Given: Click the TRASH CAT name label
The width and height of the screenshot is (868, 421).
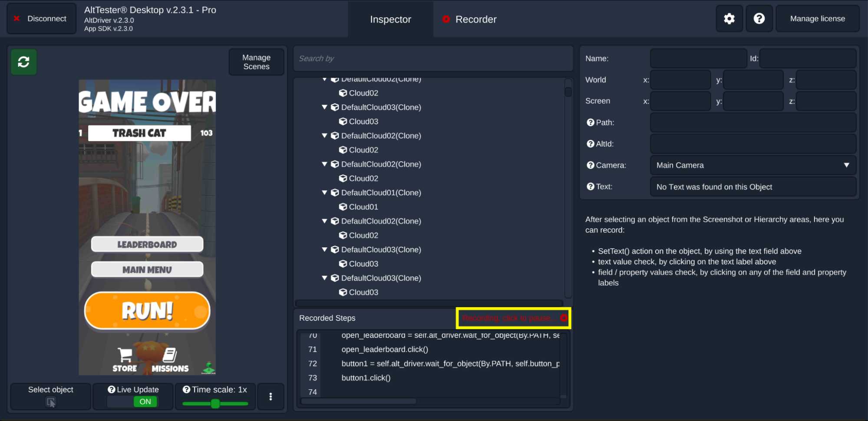Looking at the screenshot, I should coord(139,133).
